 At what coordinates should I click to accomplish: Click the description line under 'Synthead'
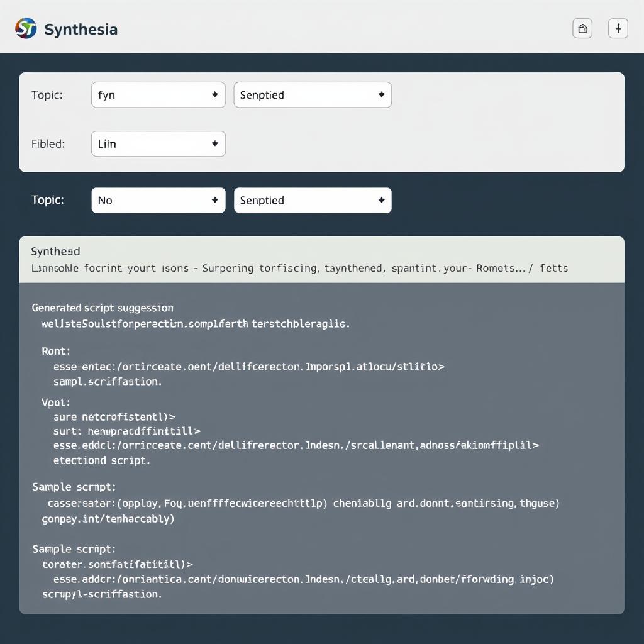[x=300, y=268]
